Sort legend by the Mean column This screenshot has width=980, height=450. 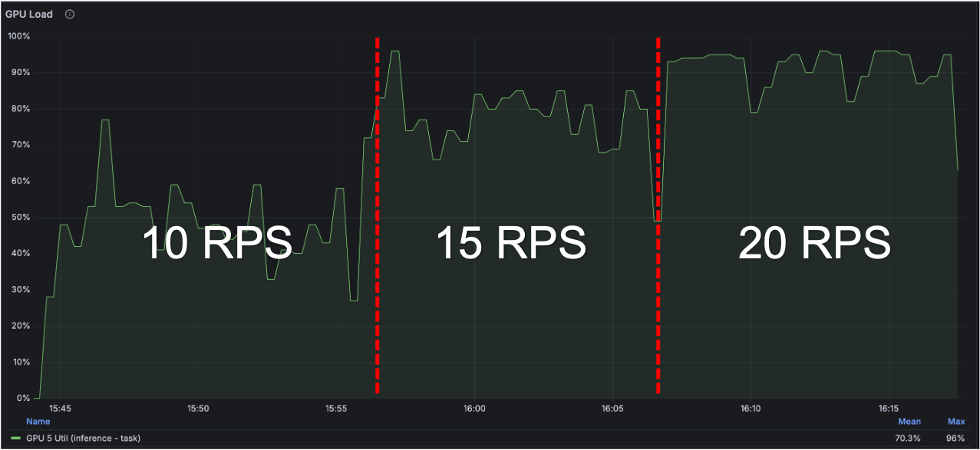tap(909, 421)
